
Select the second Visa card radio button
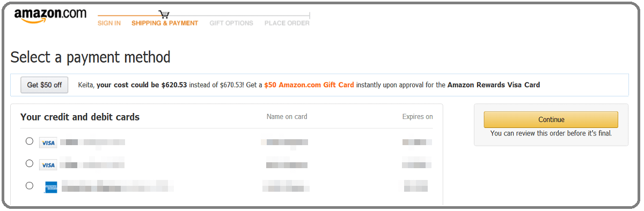(x=30, y=163)
